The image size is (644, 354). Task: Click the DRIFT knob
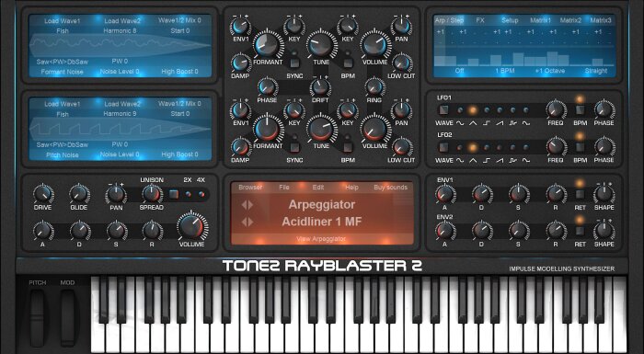[x=320, y=87]
